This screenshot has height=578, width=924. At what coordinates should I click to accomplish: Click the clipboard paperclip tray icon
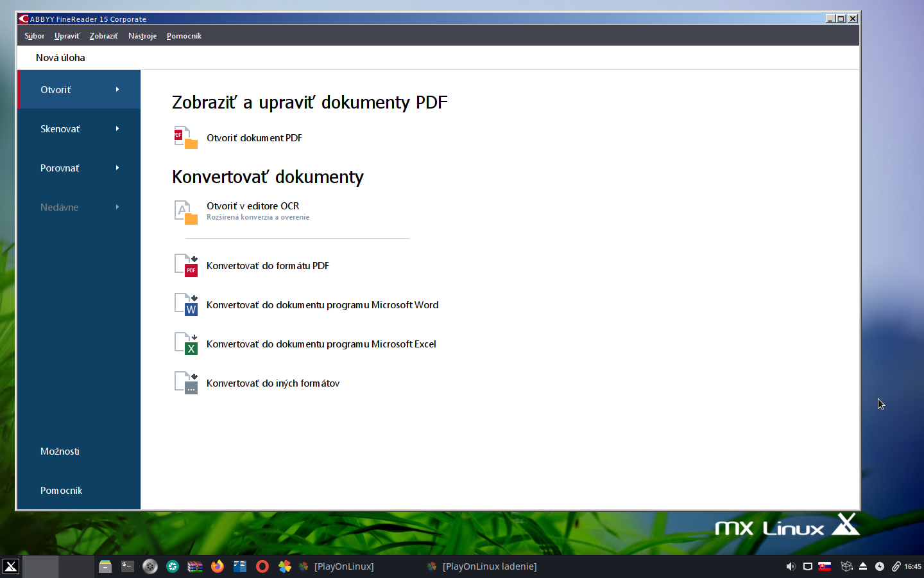(896, 566)
